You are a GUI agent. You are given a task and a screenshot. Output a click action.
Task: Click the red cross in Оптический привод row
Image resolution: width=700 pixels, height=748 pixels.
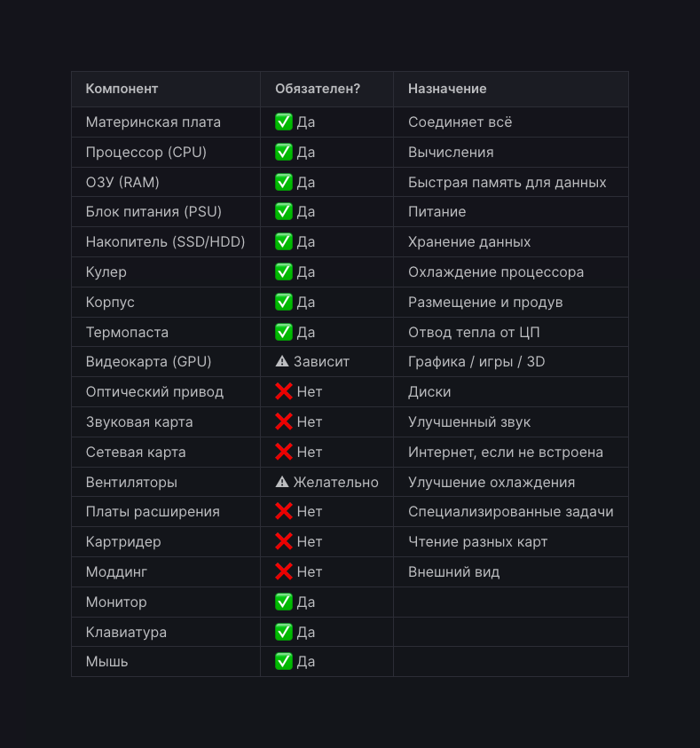point(284,392)
